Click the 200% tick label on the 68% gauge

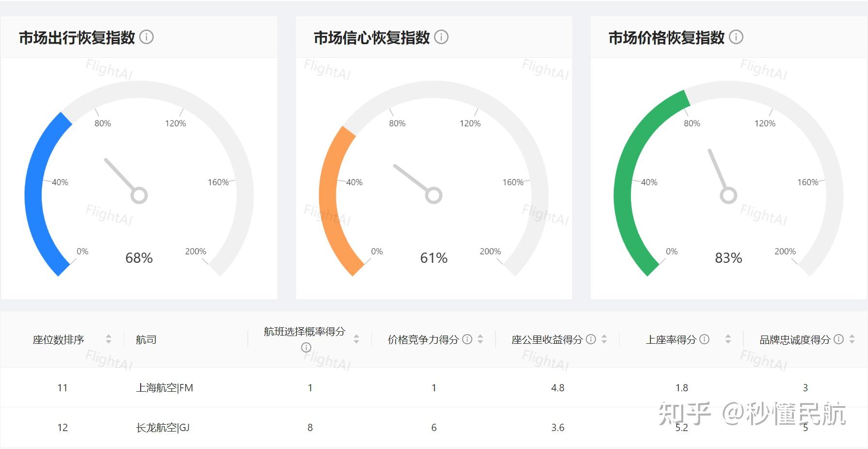coord(195,251)
